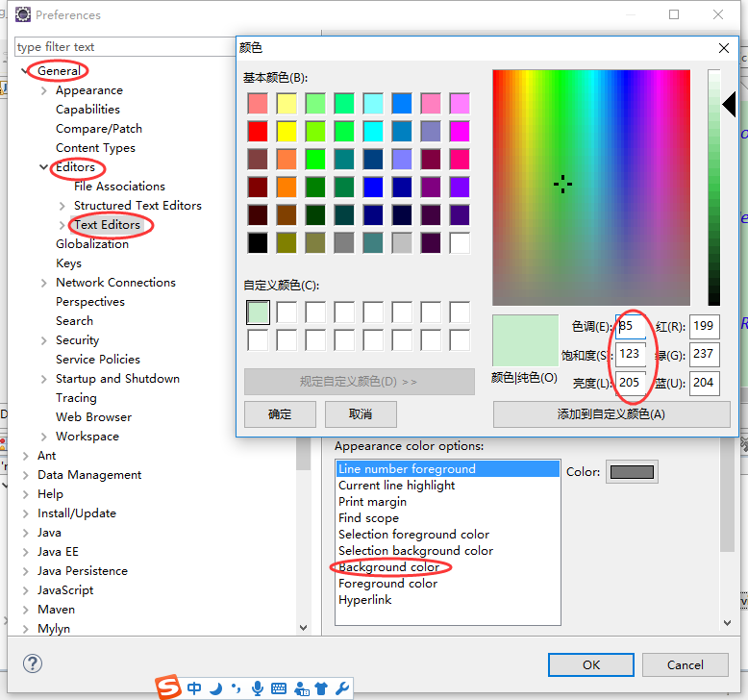The height and width of the screenshot is (700, 748).
Task: Open IME wrench toolbox icon
Action: [342, 688]
